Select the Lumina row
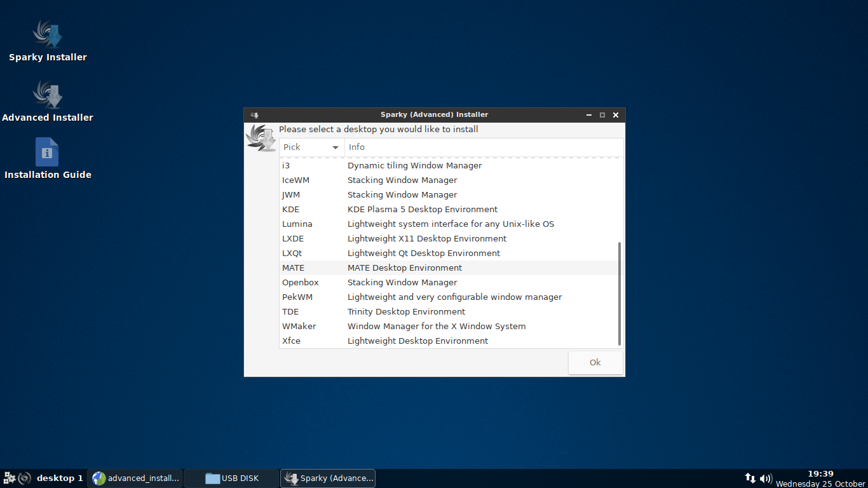Viewport: 868px width, 488px height. (448, 224)
